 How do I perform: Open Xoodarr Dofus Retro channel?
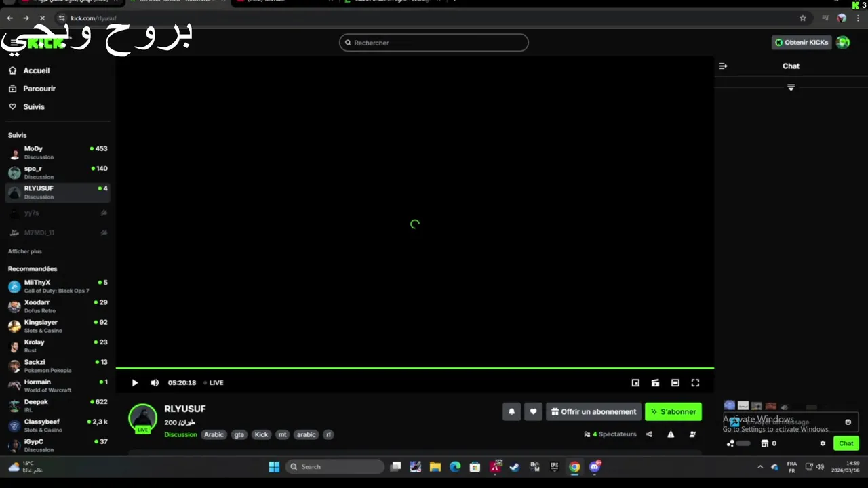[58, 306]
